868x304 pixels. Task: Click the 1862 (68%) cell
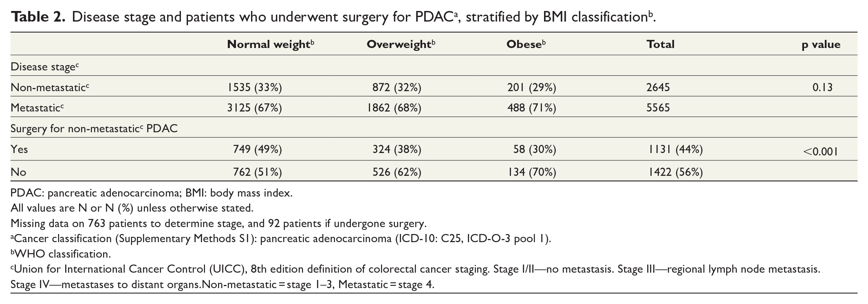(394, 108)
